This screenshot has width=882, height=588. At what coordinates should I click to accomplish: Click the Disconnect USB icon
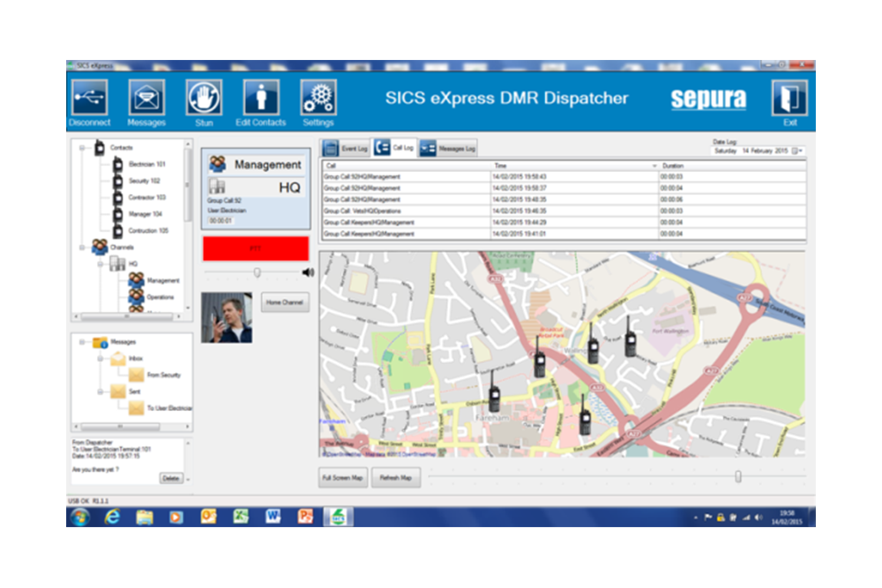click(89, 98)
